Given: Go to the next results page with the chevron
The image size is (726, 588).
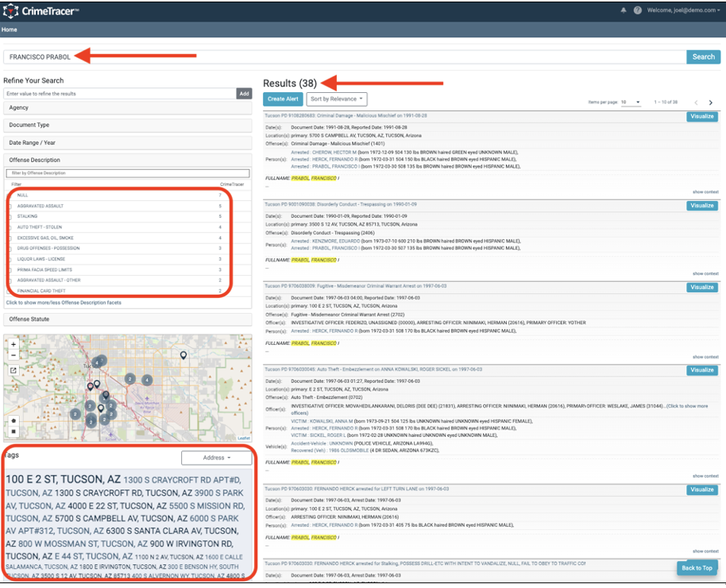Looking at the screenshot, I should coord(711,102).
